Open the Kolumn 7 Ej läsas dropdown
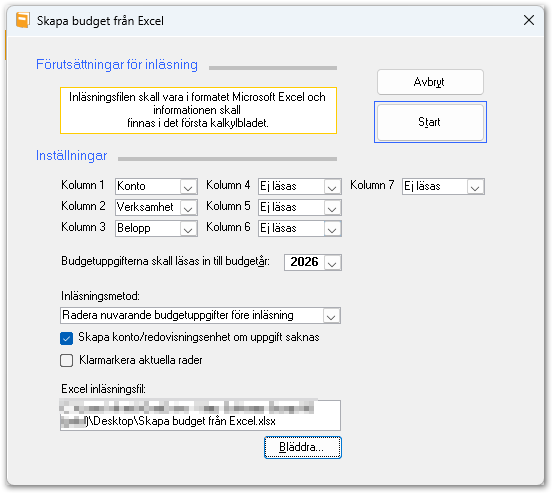The width and height of the screenshot is (553, 494). click(x=443, y=186)
